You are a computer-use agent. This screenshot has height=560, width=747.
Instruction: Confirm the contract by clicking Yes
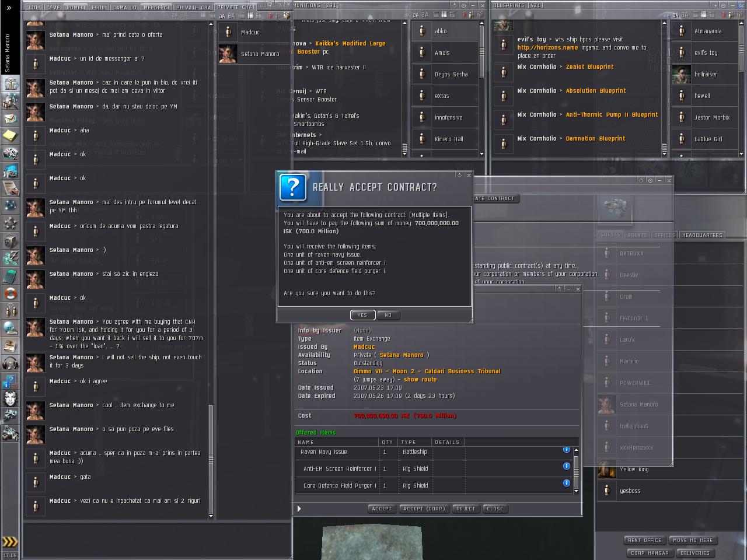(362, 315)
